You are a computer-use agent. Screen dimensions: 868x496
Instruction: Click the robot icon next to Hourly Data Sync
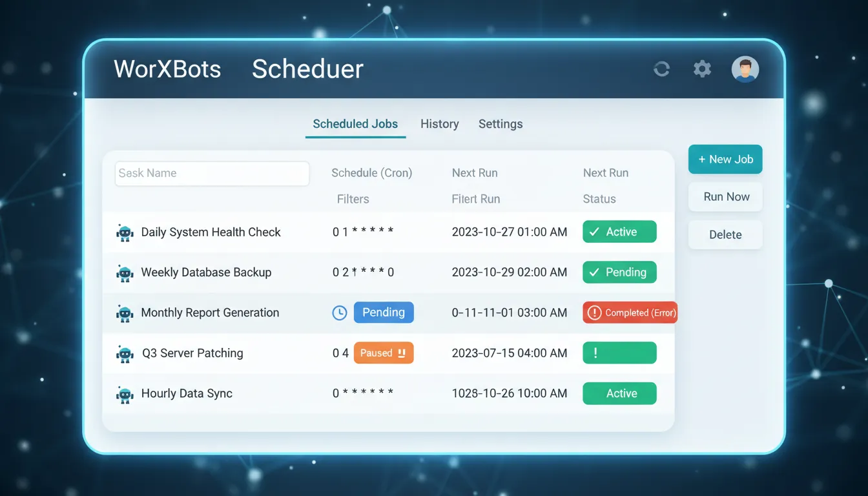125,393
